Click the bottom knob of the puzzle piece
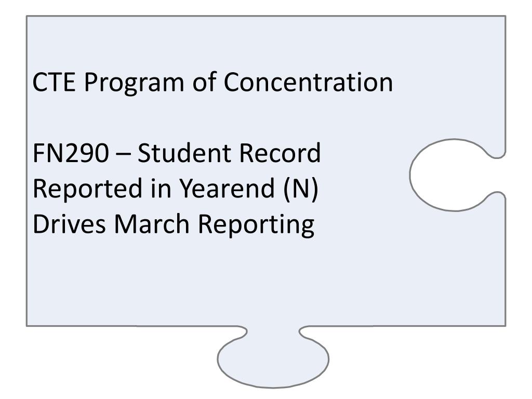 (273, 358)
